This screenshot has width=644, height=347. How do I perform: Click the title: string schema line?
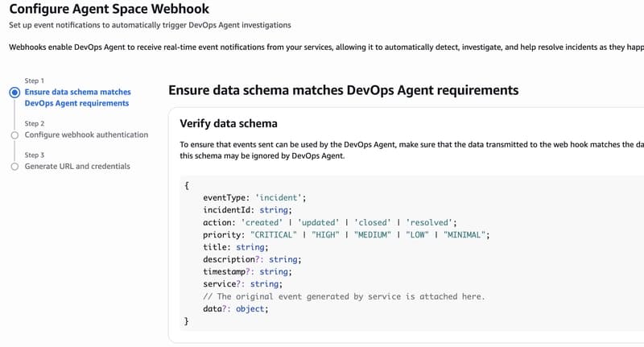point(235,247)
